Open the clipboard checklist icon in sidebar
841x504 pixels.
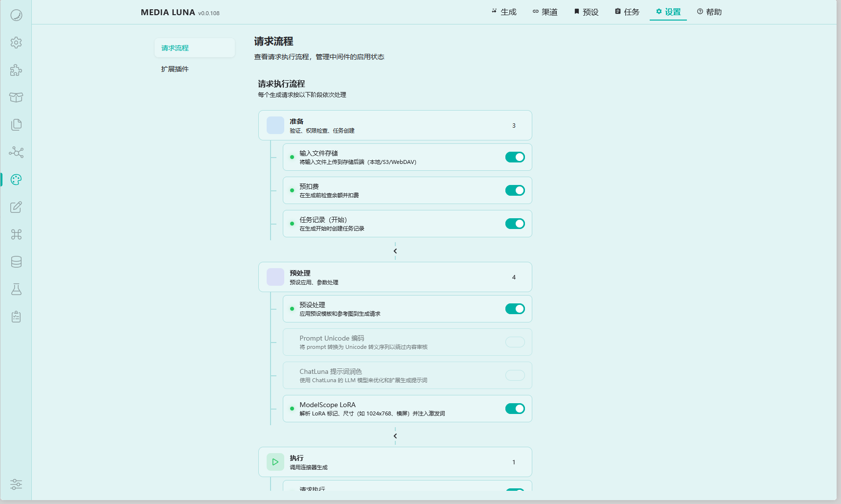[16, 317]
